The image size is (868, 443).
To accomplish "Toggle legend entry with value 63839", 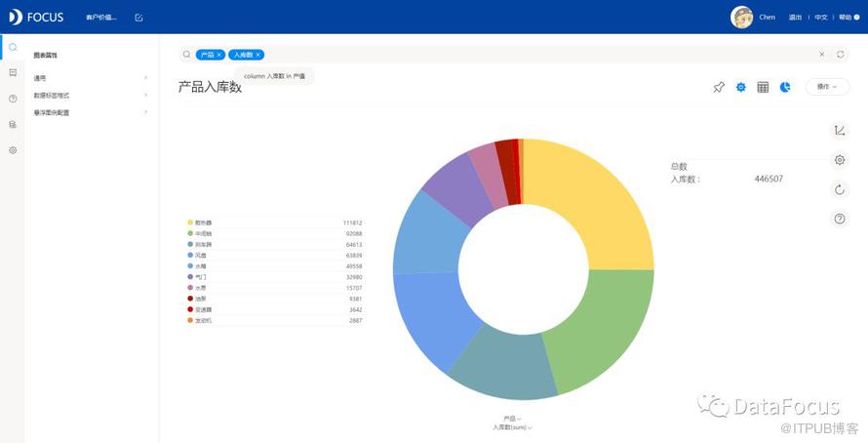I will pos(275,256).
